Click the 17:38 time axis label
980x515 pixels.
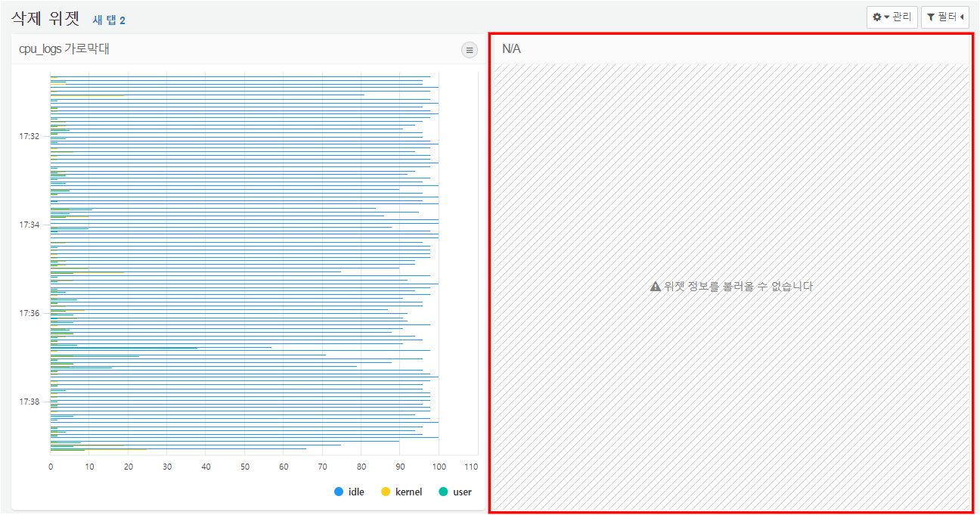click(x=29, y=402)
